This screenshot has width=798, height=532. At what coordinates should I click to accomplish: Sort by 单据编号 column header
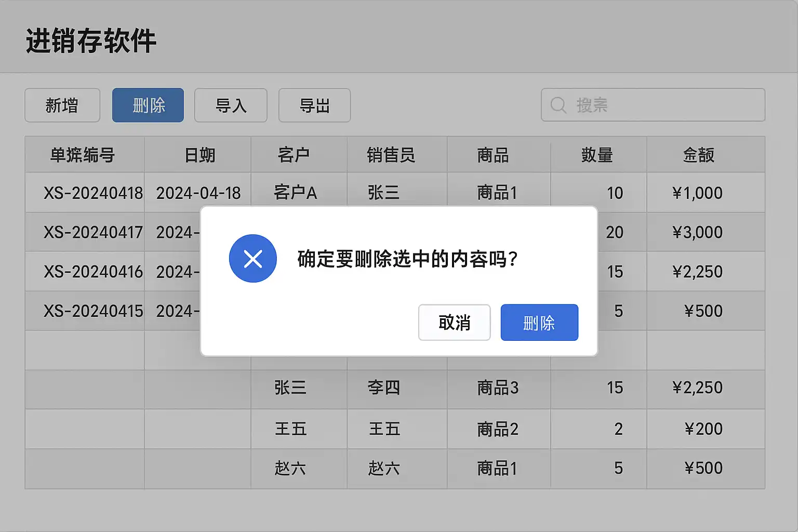pyautogui.click(x=83, y=155)
